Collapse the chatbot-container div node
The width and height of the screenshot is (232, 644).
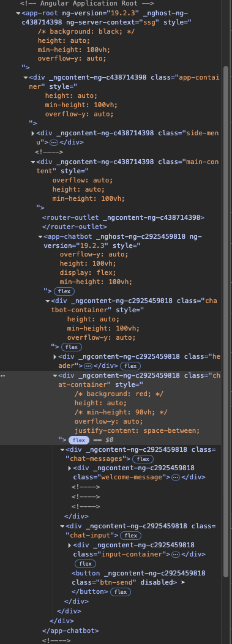pyautogui.click(x=48, y=301)
